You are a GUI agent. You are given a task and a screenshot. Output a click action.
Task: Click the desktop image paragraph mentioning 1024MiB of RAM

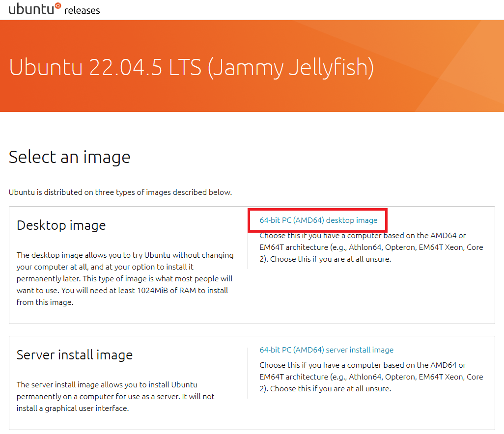[x=125, y=278]
